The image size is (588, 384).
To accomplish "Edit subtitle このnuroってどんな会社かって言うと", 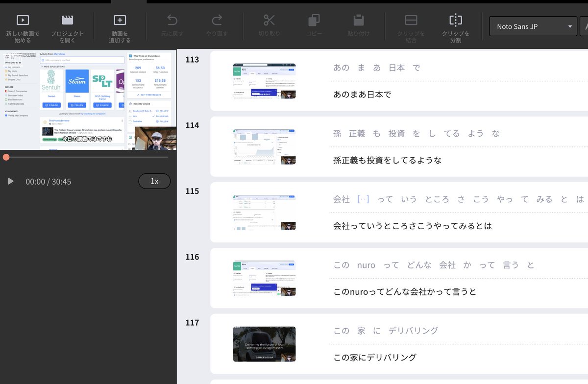I will [404, 291].
